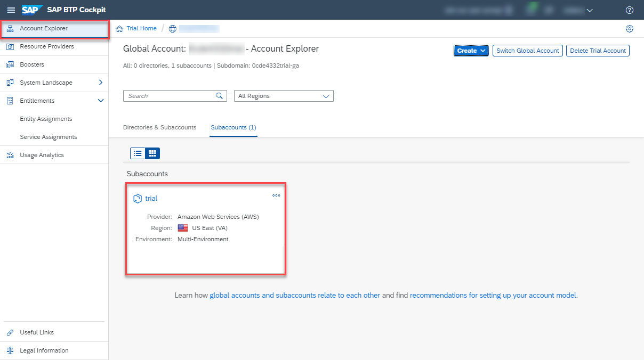The height and width of the screenshot is (360, 644).
Task: Switch to list view
Action: 138,153
